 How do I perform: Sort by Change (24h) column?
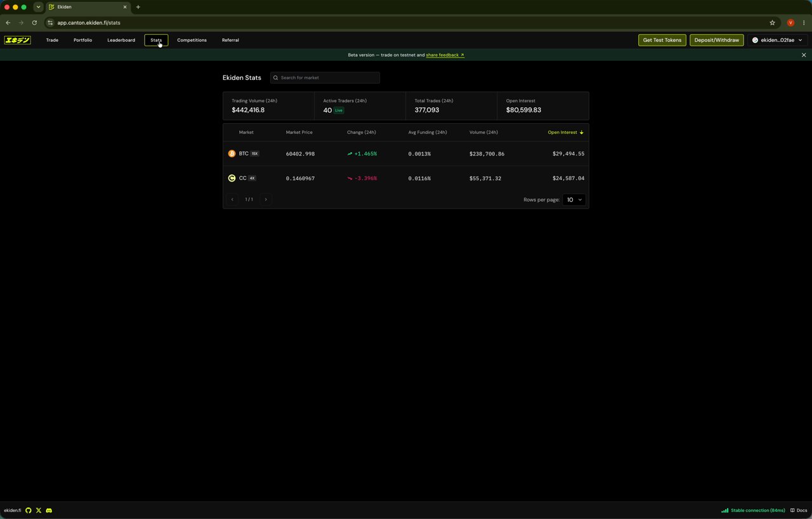click(361, 133)
